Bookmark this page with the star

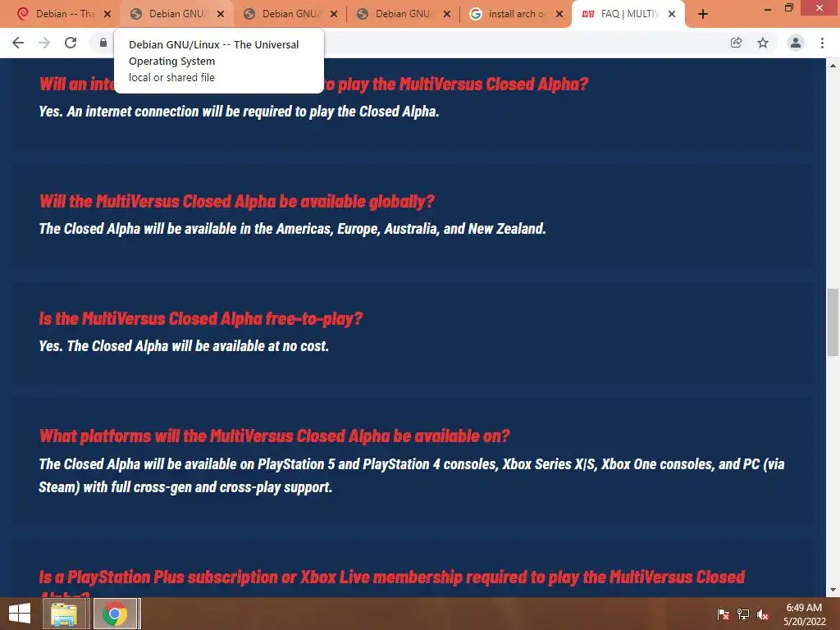763,43
